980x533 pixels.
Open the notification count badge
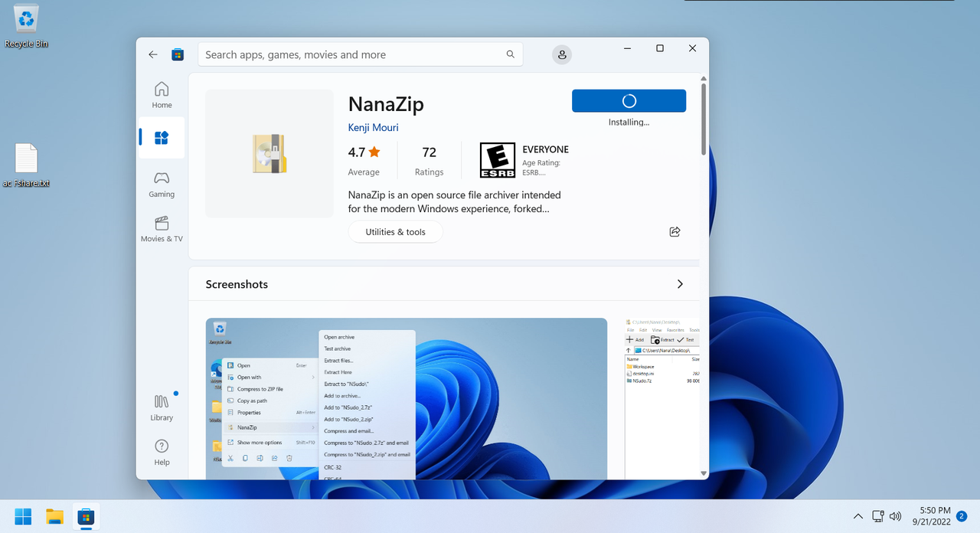point(962,516)
